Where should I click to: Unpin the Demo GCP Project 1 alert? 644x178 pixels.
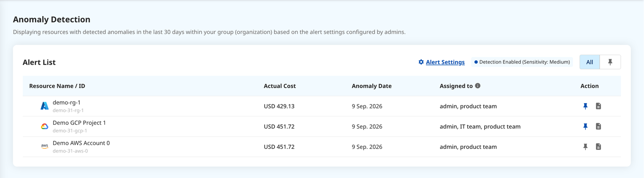pyautogui.click(x=585, y=126)
